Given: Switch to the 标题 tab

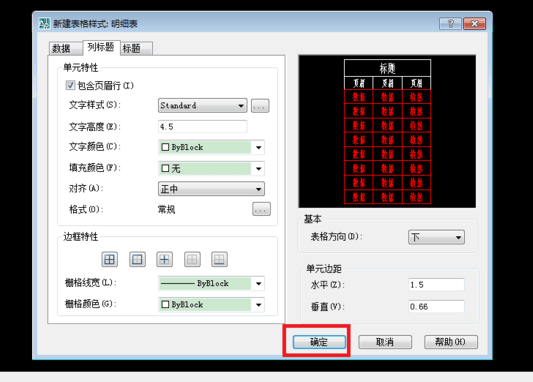Looking at the screenshot, I should pyautogui.click(x=136, y=48).
